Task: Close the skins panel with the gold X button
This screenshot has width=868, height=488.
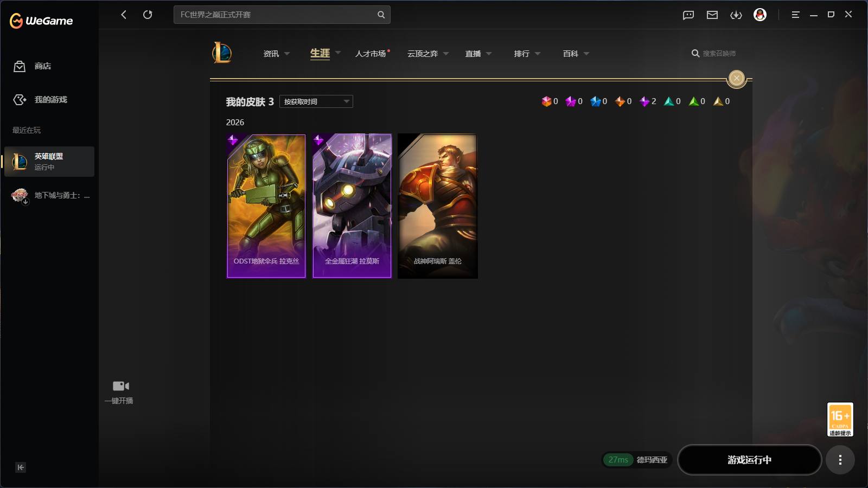Action: click(x=736, y=78)
